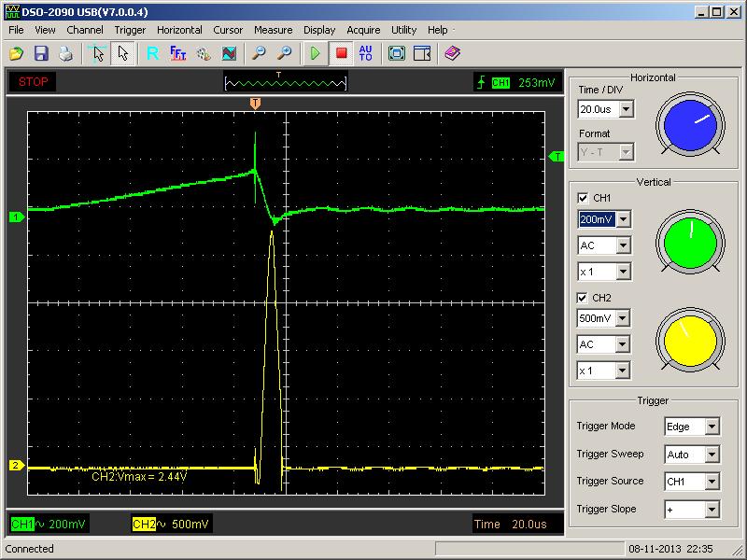This screenshot has height=560, width=747.
Task: Stop acquisition with the red stop button
Action: coord(341,53)
